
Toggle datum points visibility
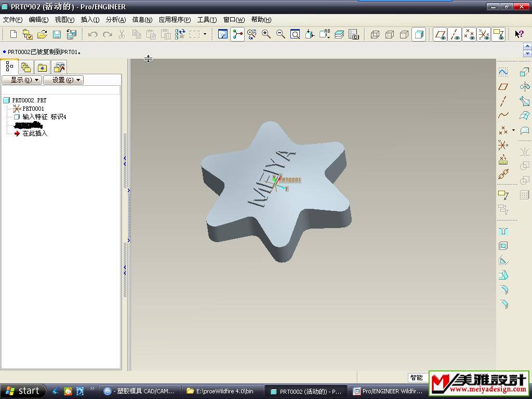[469, 34]
